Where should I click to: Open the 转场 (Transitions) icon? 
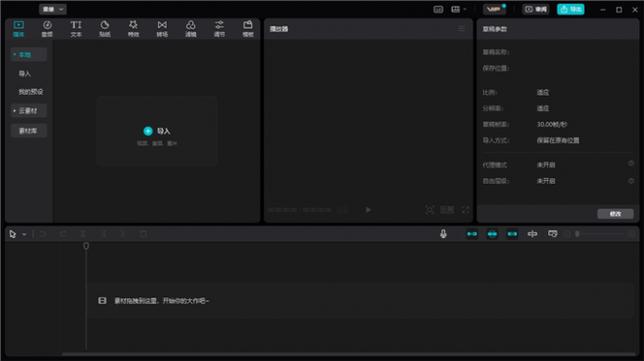(x=162, y=29)
